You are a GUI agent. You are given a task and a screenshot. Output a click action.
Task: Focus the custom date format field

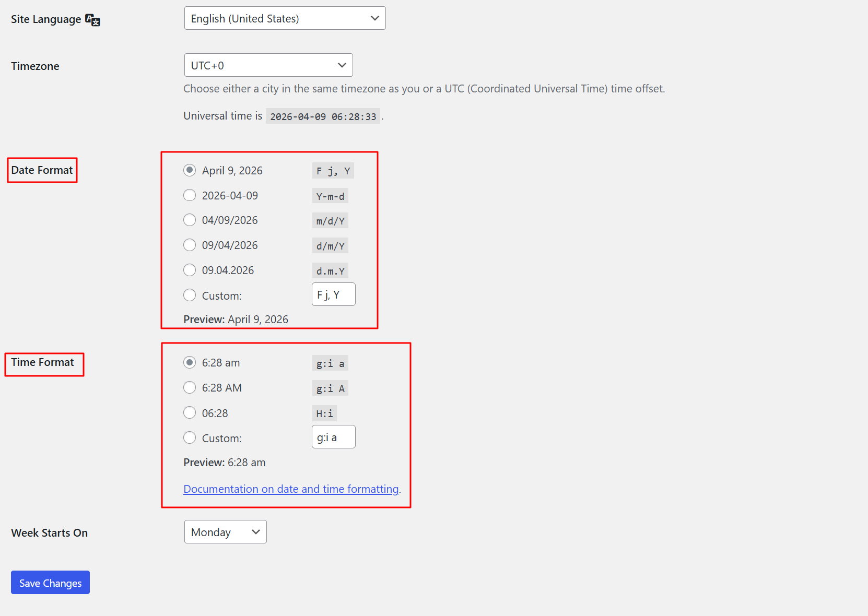coord(334,294)
